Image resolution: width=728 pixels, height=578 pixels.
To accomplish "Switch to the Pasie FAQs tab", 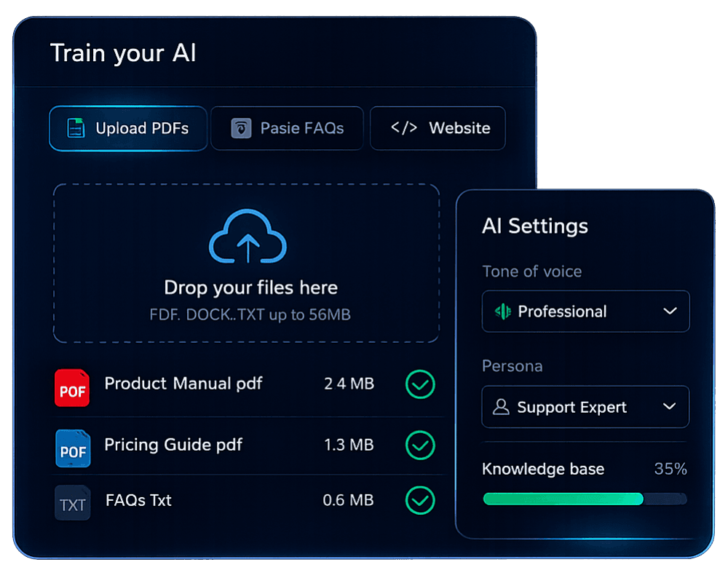I will 287,128.
